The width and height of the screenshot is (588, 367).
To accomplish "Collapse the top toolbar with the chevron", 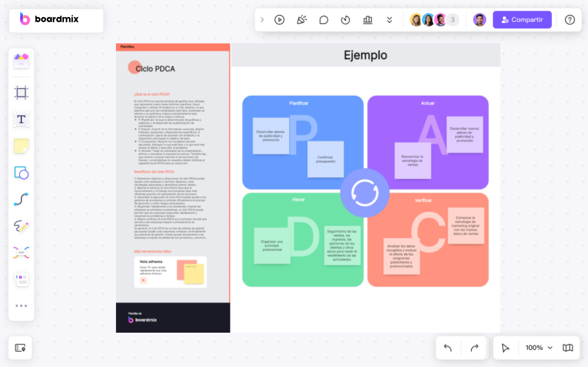I will pos(262,20).
